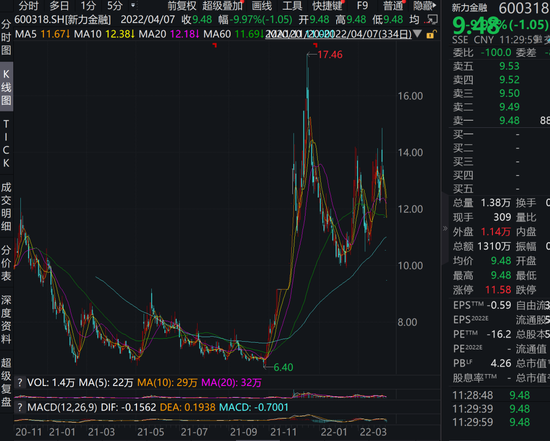Open the 画线 drawing tools
The image size is (550, 441).
tap(262, 6)
